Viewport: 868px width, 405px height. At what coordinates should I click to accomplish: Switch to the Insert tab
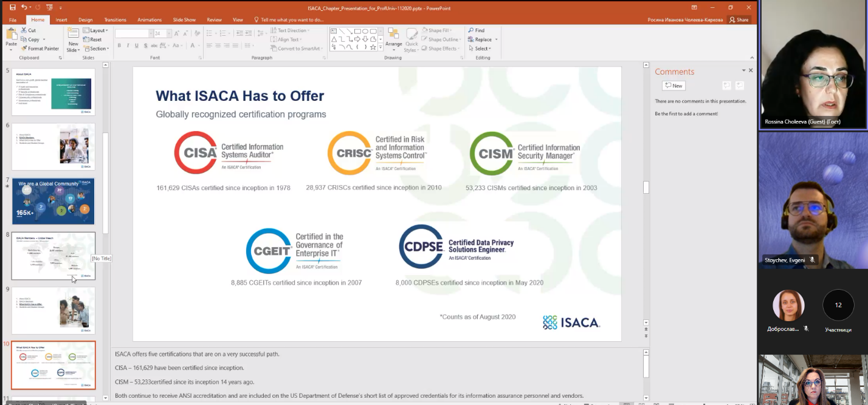(x=61, y=20)
